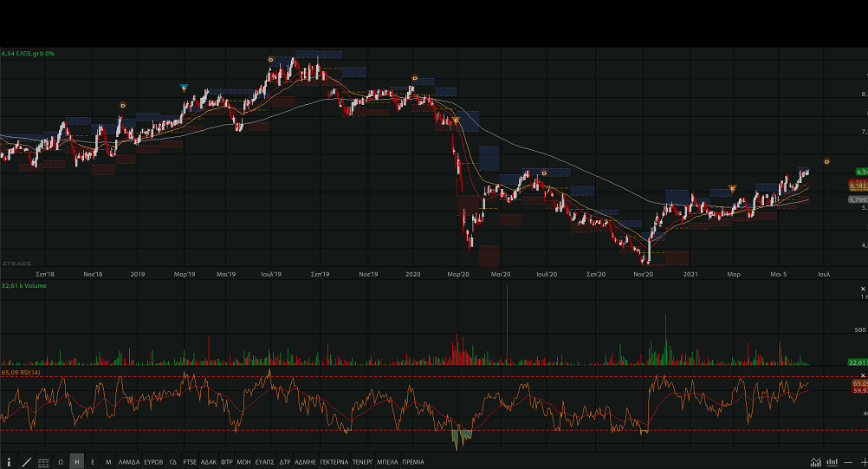Screen dimensions: 868x469
Task: Select the Μ monthly timeframe
Action: pos(108,462)
